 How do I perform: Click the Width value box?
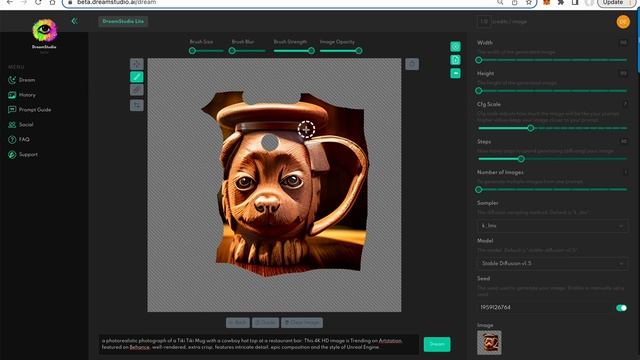623,42
